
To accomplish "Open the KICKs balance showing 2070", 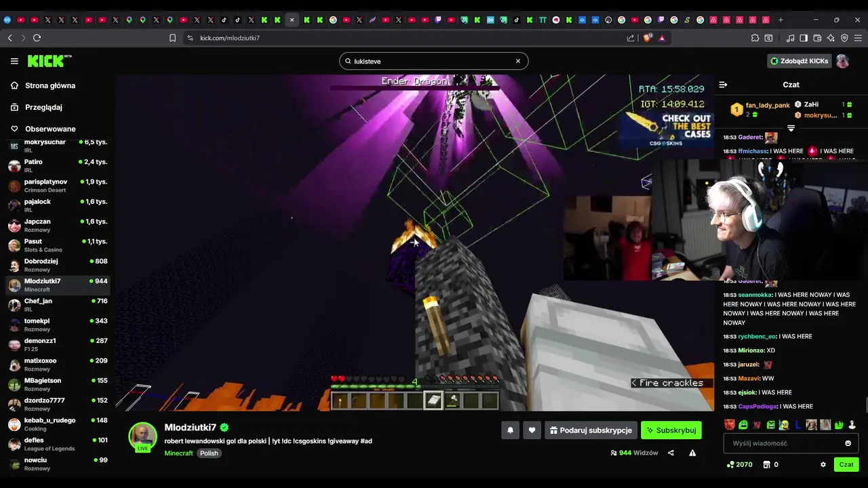I will (x=739, y=465).
